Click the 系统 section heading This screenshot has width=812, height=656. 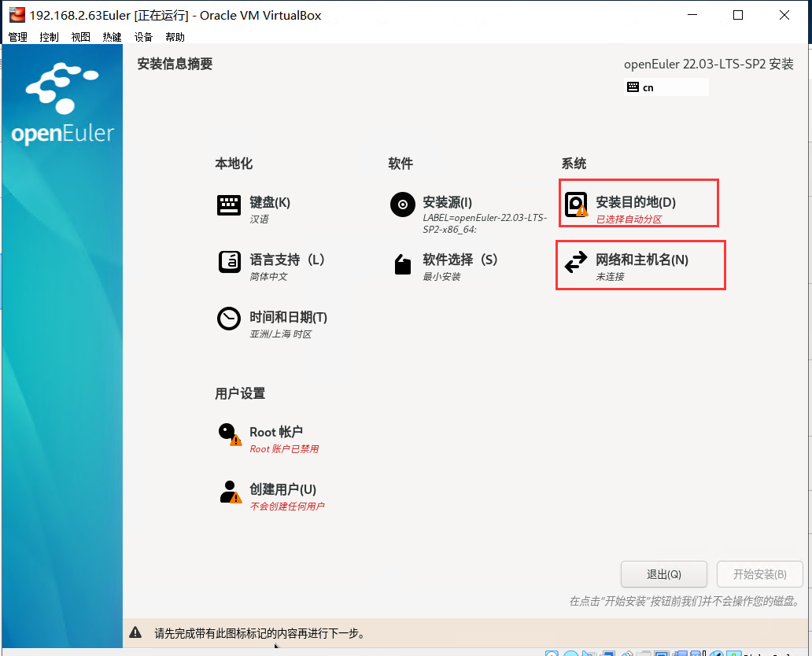tap(574, 164)
